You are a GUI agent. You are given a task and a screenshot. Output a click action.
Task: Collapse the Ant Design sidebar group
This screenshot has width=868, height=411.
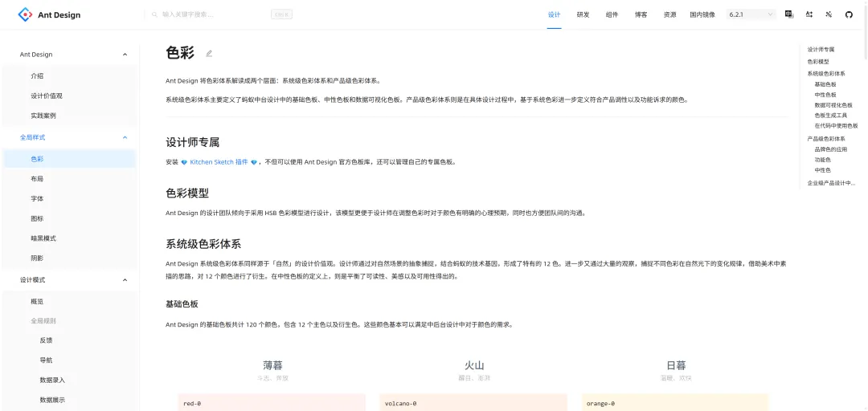[125, 55]
